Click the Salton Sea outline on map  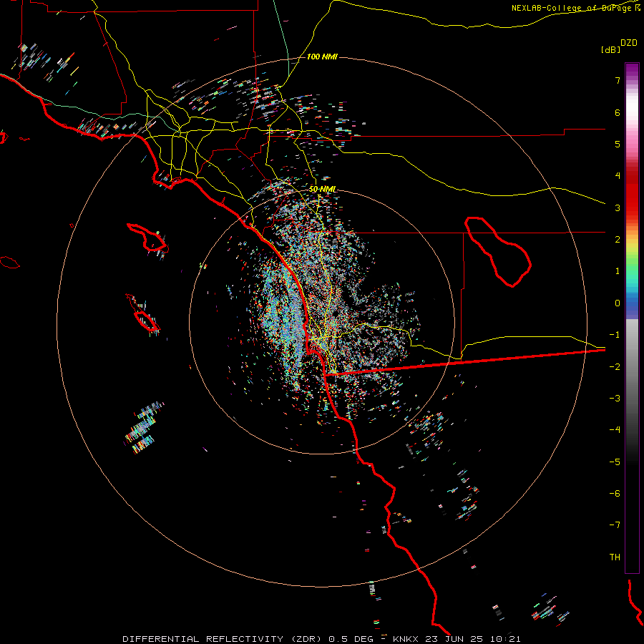coord(498,251)
